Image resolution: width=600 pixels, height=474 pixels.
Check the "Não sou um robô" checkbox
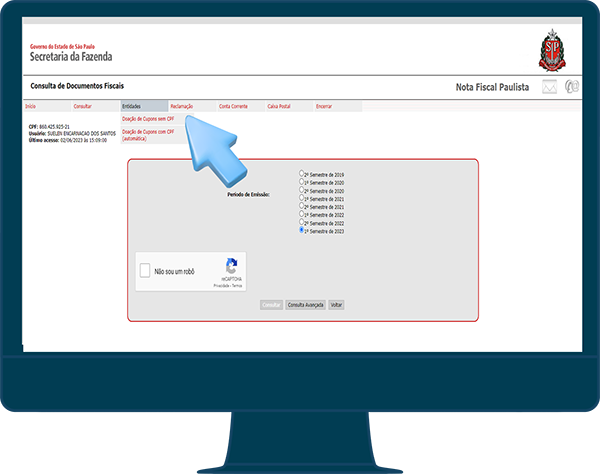146,271
